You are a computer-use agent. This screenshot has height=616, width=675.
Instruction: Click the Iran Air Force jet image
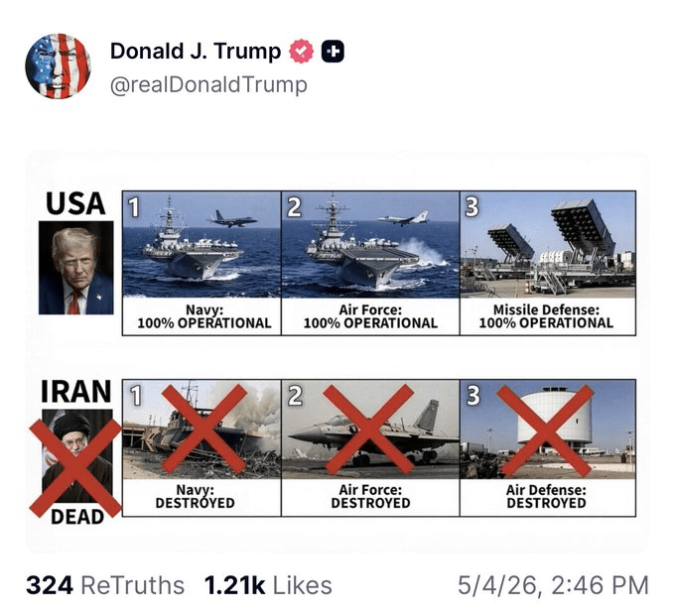click(x=370, y=430)
